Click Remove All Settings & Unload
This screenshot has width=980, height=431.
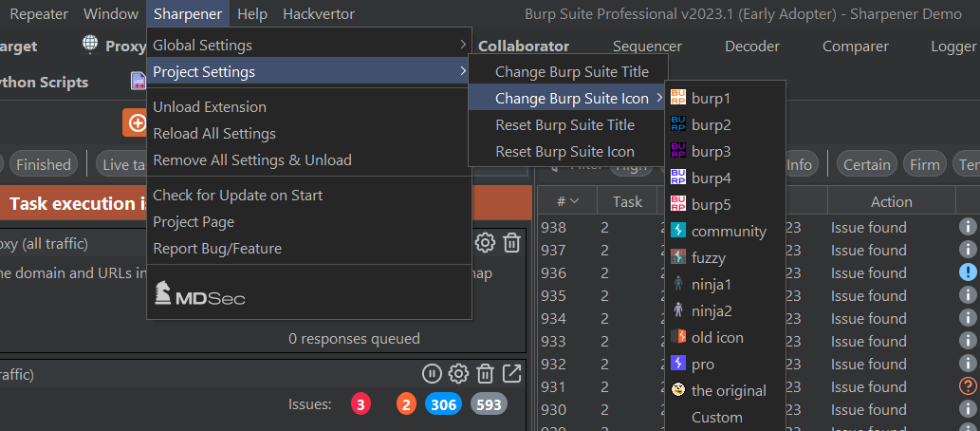pyautogui.click(x=308, y=160)
